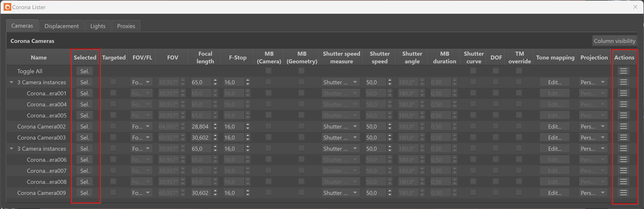This screenshot has width=644, height=209.
Task: Open Projection dropdown for Corona Camera009
Action: pos(593,193)
